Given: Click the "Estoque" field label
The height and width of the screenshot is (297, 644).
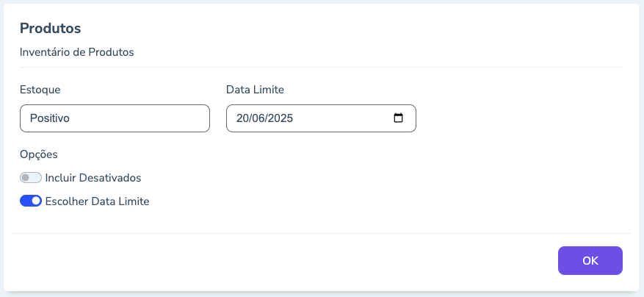Looking at the screenshot, I should coord(40,90).
